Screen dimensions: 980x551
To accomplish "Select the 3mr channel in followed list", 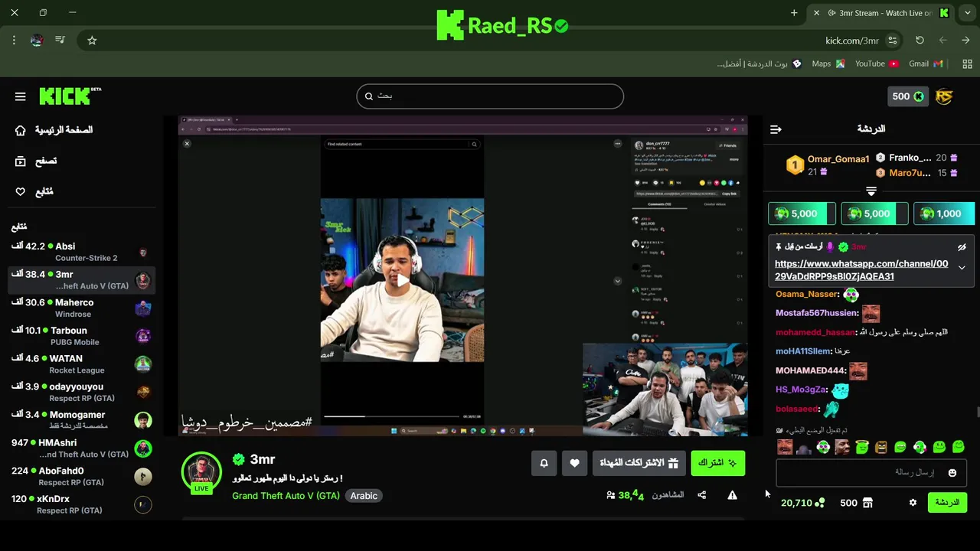I will pos(81,280).
